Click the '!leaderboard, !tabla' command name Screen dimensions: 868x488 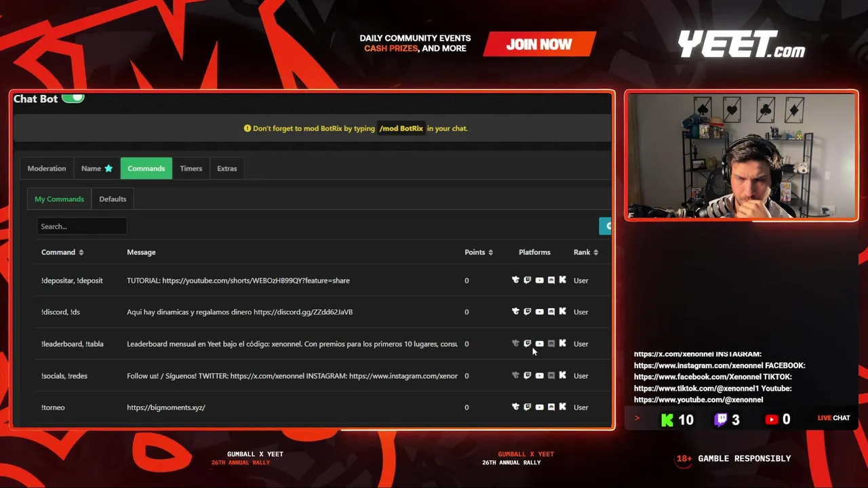[73, 344]
